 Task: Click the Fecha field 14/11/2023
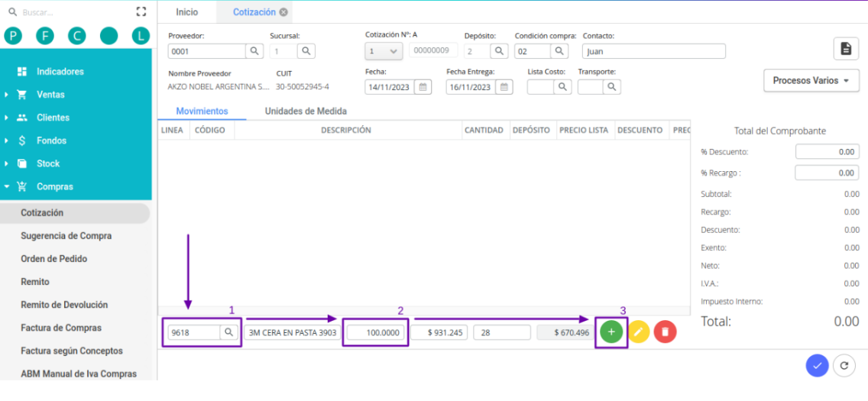(390, 87)
